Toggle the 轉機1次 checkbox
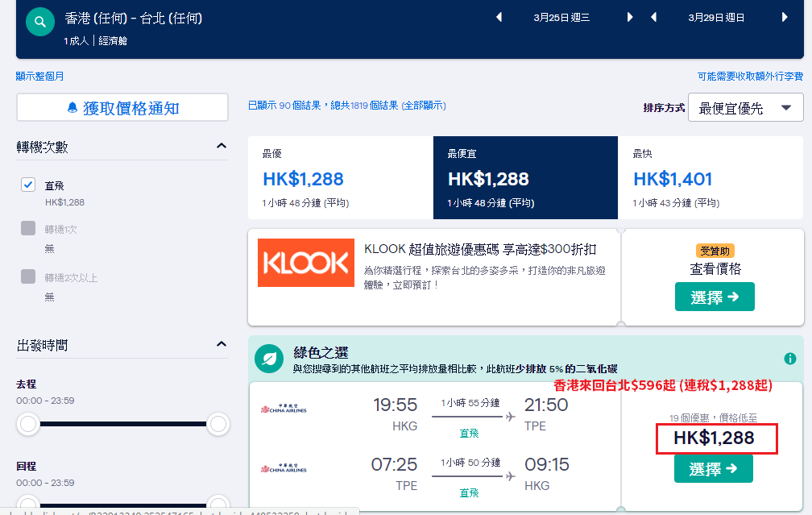812x515 pixels. 28,228
